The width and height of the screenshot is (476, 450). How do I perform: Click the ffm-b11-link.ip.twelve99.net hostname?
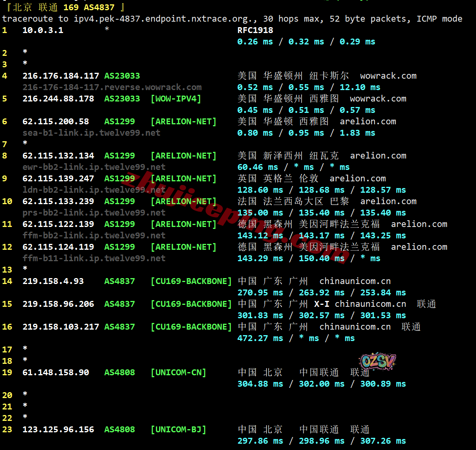(94, 258)
